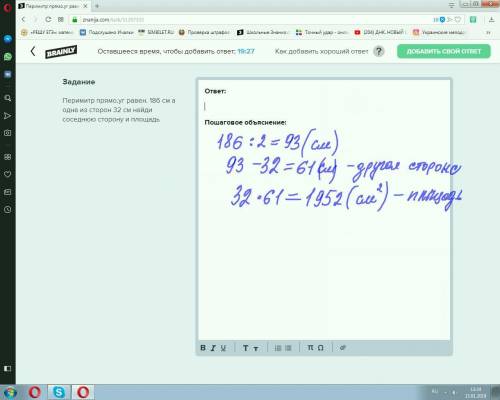Expand the hidden bookmarks chevron
This screenshot has width=500, height=400.
488,32
